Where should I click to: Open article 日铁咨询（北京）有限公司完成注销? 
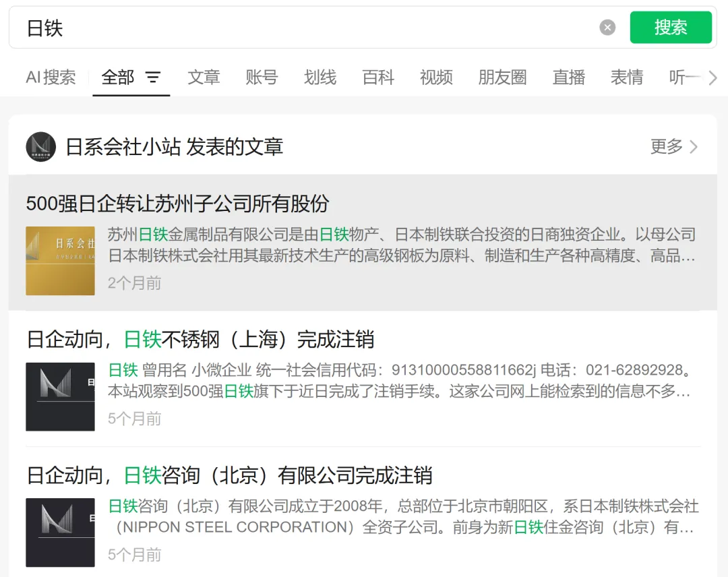(x=229, y=475)
